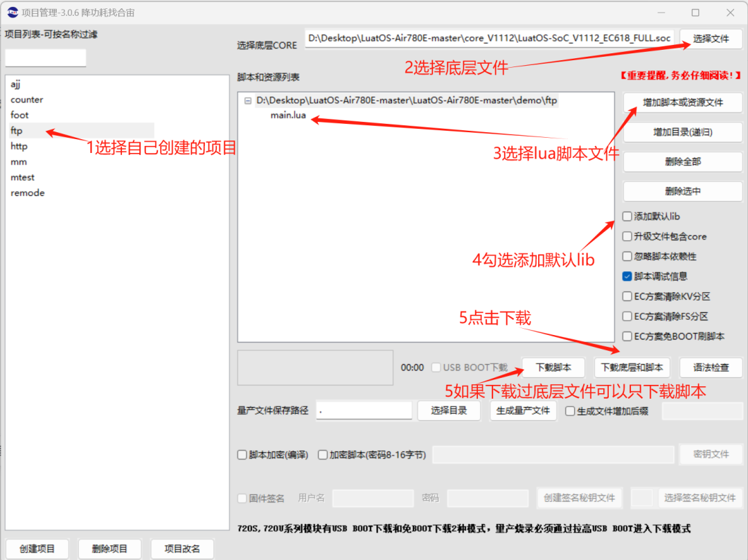Viewport: 748px width, 560px height.
Task: Tick 加密脚本(密码8-16字节) checkbox
Action: point(323,455)
